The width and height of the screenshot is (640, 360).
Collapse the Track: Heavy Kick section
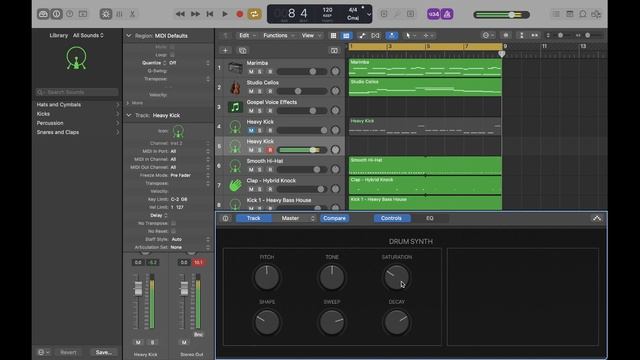point(129,116)
